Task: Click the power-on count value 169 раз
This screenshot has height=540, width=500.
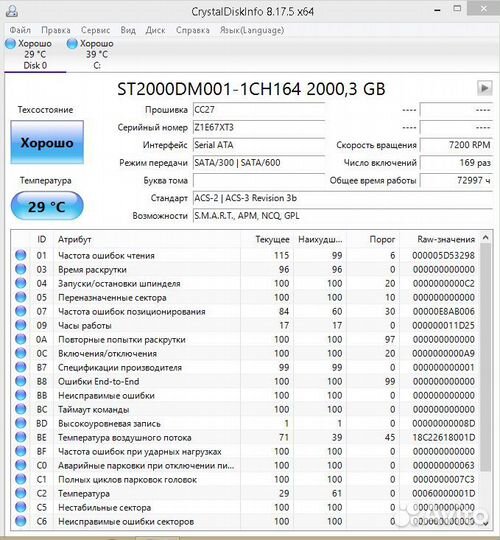Action: [456, 163]
